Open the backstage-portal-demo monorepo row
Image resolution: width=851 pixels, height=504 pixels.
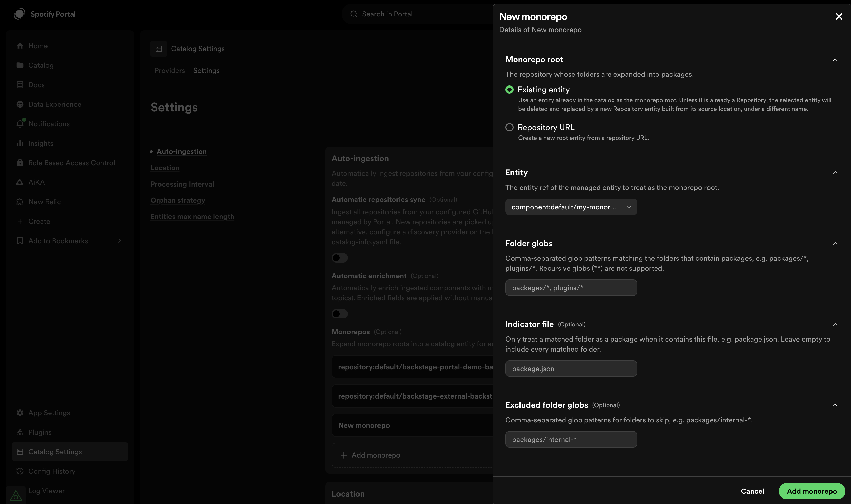(412, 367)
